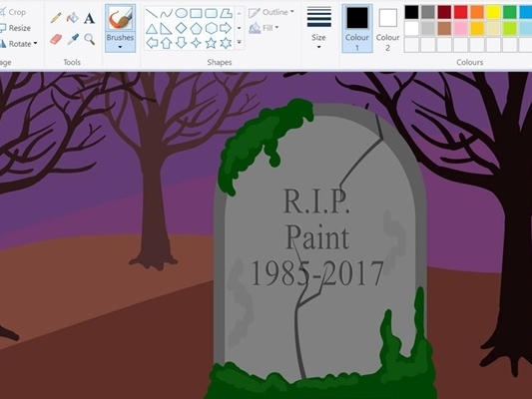Screen dimensions: 532x399
Task: Open the shape Outline dropdown
Action: point(271,12)
